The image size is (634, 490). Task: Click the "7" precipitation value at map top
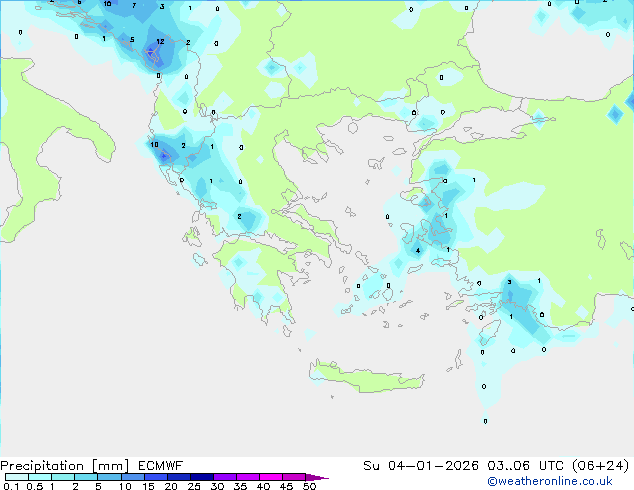tap(134, 6)
